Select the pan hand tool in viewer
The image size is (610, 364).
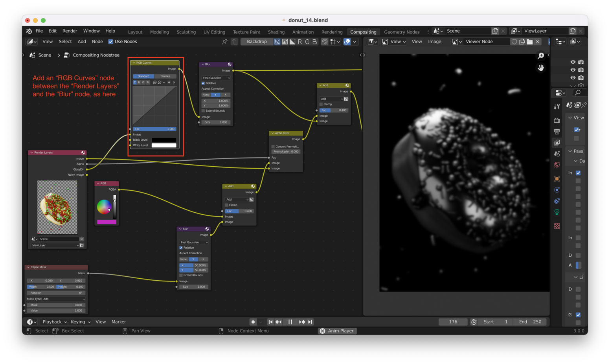tap(541, 68)
